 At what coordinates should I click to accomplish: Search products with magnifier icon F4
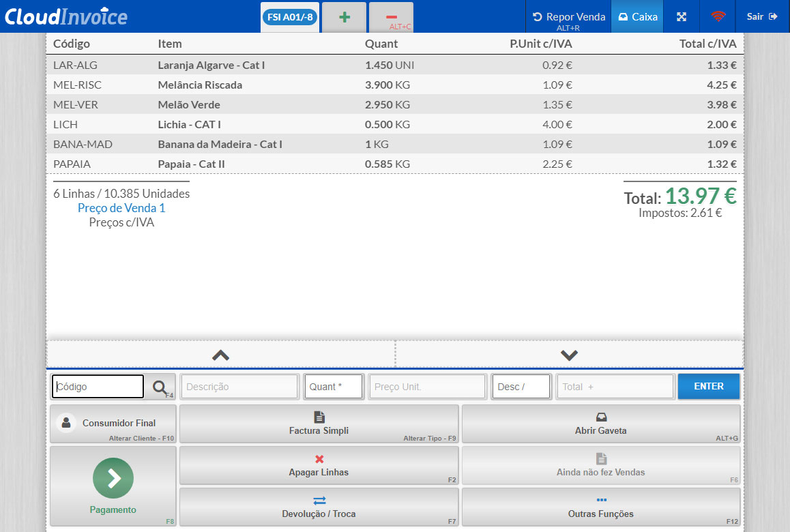tap(161, 387)
